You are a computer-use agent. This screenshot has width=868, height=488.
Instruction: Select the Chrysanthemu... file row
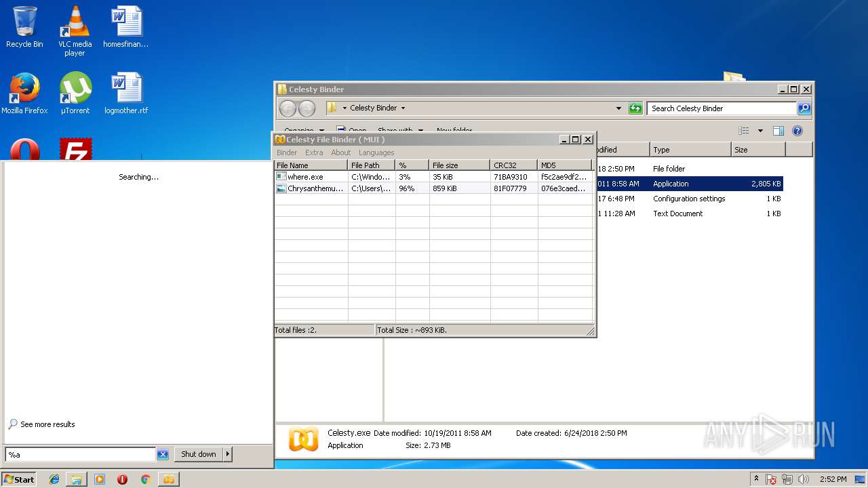pyautogui.click(x=434, y=188)
